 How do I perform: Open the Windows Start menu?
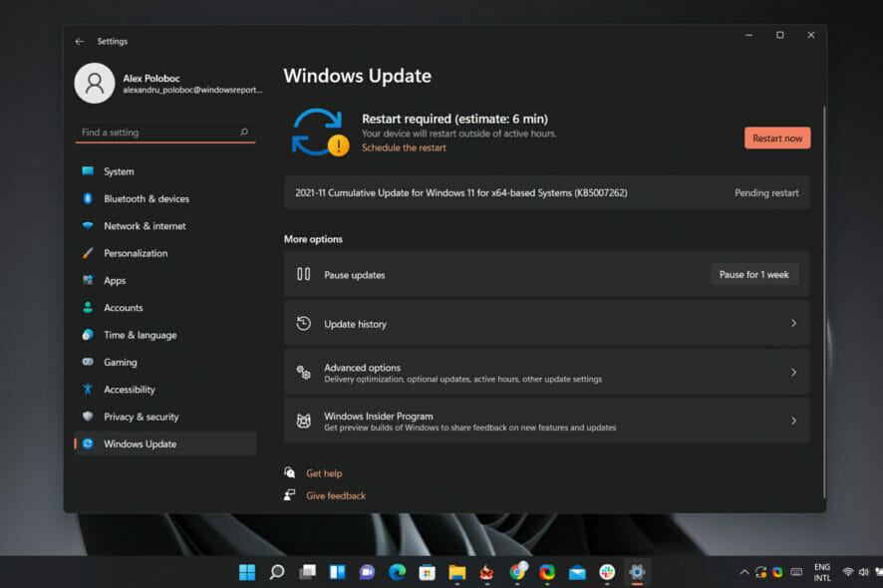[x=247, y=572]
